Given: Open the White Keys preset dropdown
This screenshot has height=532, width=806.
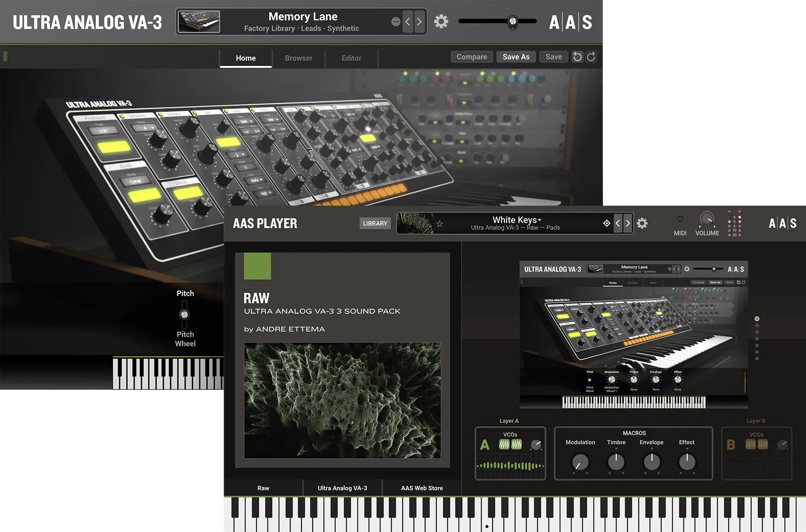Looking at the screenshot, I should pos(517,220).
